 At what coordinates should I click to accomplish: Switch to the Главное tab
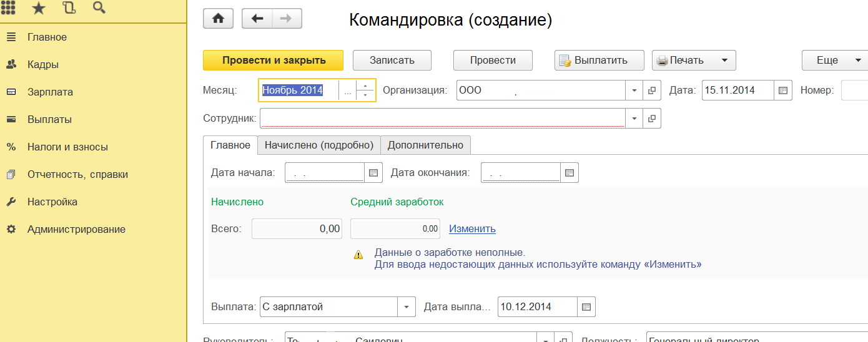click(230, 145)
